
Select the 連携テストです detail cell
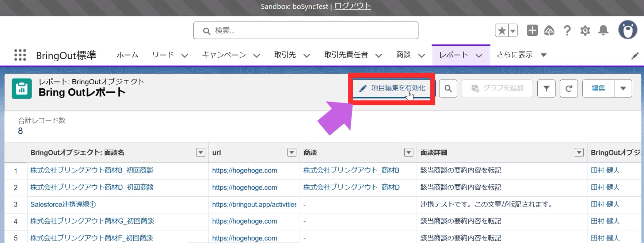click(502, 205)
